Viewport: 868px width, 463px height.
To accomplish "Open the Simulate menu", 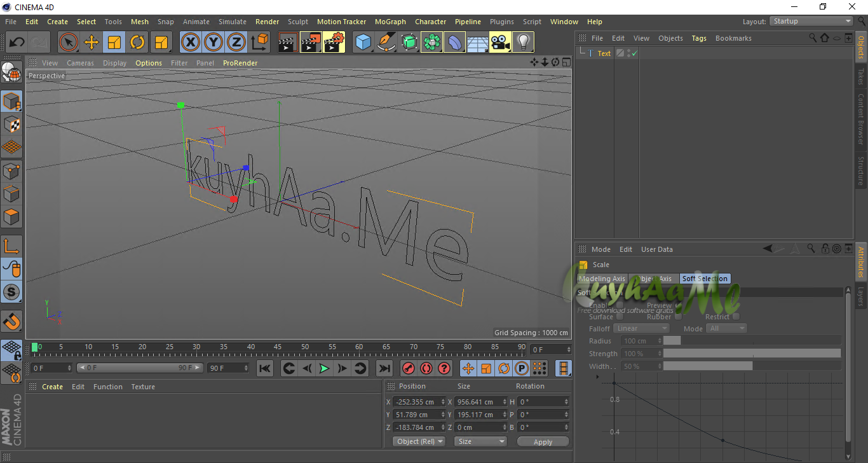I will [233, 22].
